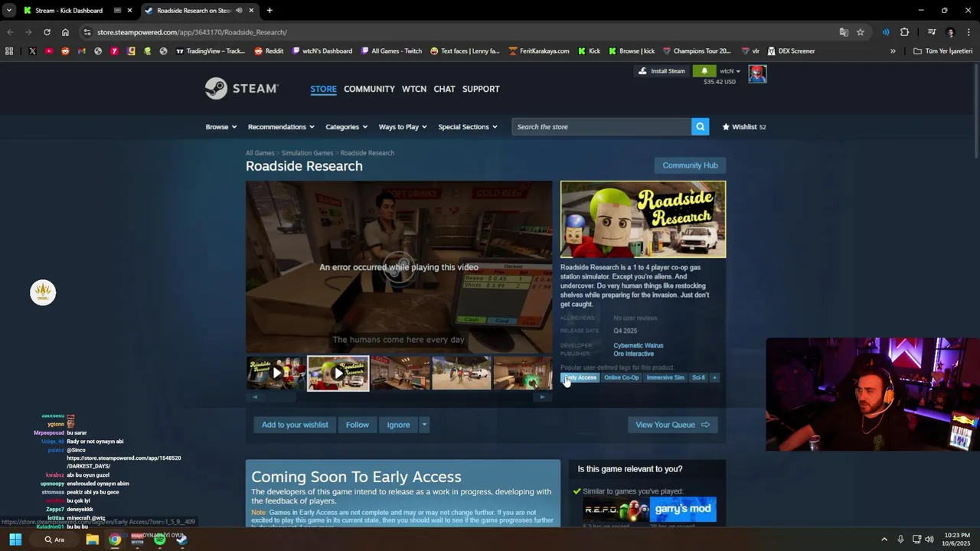Bookmark this page with the star icon
This screenshot has height=551, width=980.
point(861,32)
